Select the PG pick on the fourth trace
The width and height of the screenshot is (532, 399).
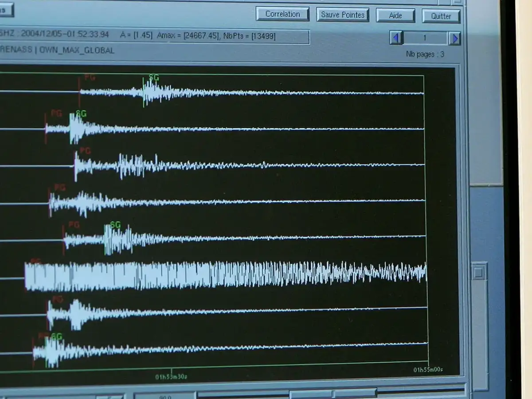coord(60,188)
